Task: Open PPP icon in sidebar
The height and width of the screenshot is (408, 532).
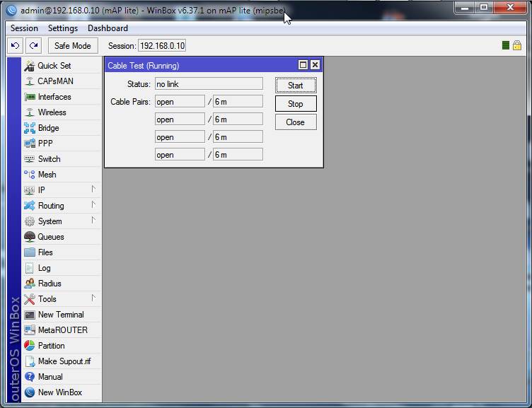Action: (x=30, y=144)
